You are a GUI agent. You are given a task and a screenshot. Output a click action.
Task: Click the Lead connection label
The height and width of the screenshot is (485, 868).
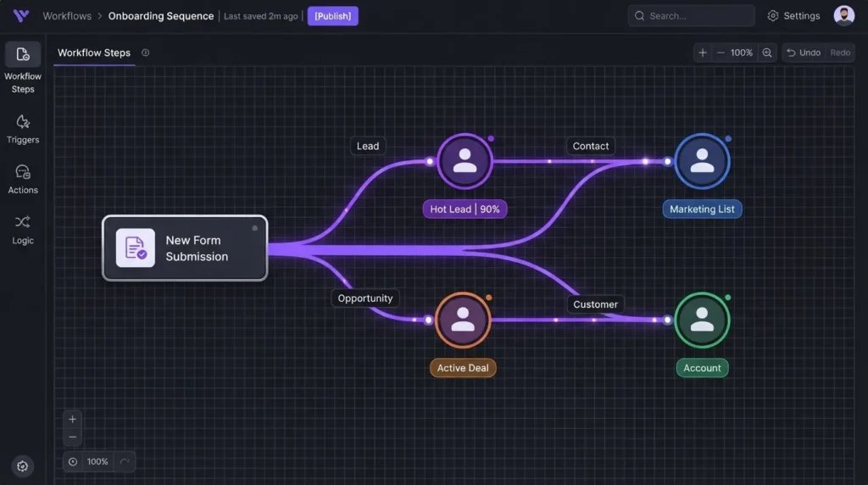click(368, 146)
